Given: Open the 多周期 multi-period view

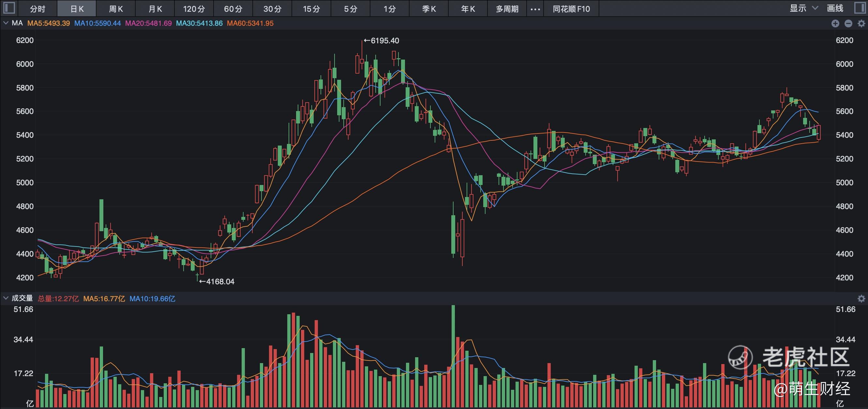Looking at the screenshot, I should click(507, 9).
